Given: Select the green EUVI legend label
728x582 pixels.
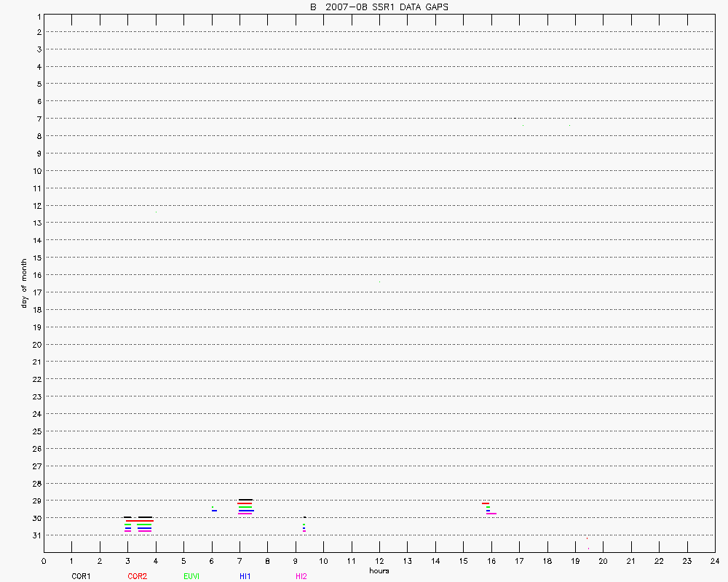Looking at the screenshot, I should point(191,576).
